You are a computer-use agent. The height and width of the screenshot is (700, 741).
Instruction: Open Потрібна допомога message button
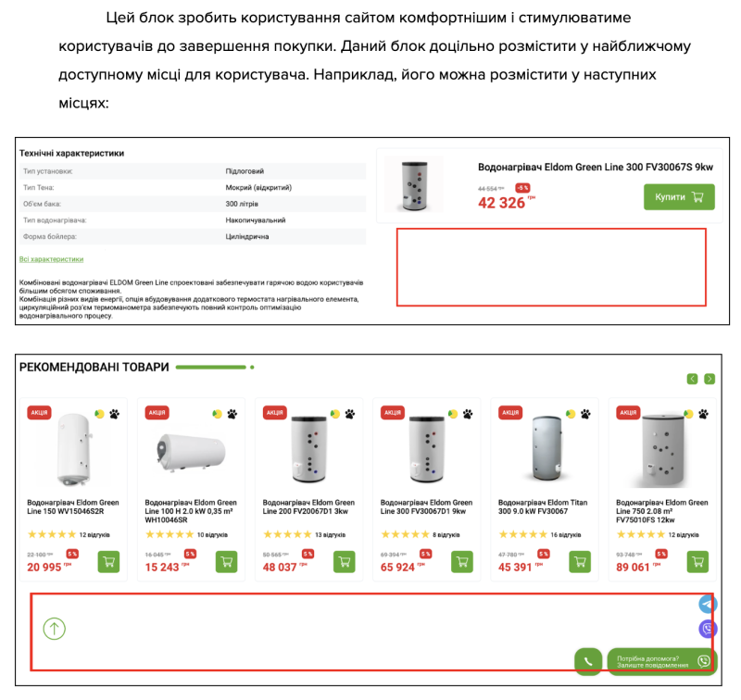tap(662, 661)
